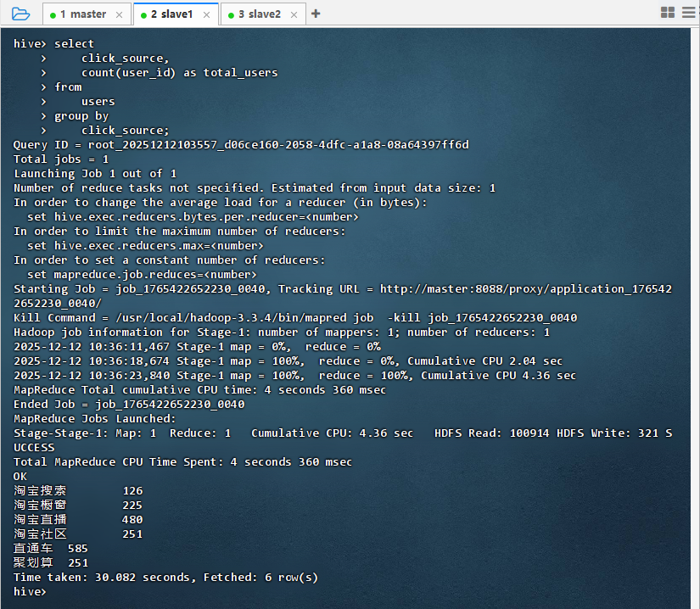Click the Kill Command line
The width and height of the screenshot is (700, 609).
coord(295,318)
